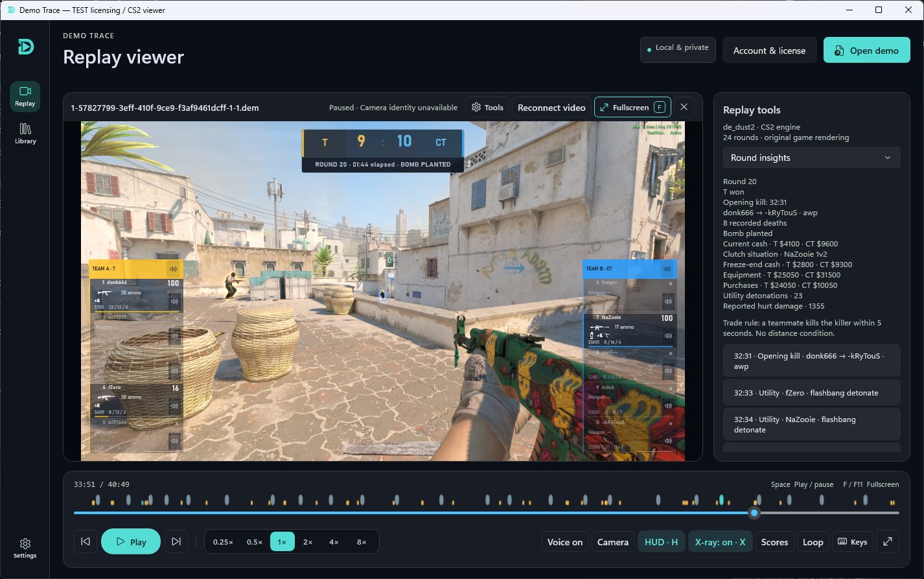This screenshot has height=579, width=924.
Task: Open Account & license
Action: (769, 50)
